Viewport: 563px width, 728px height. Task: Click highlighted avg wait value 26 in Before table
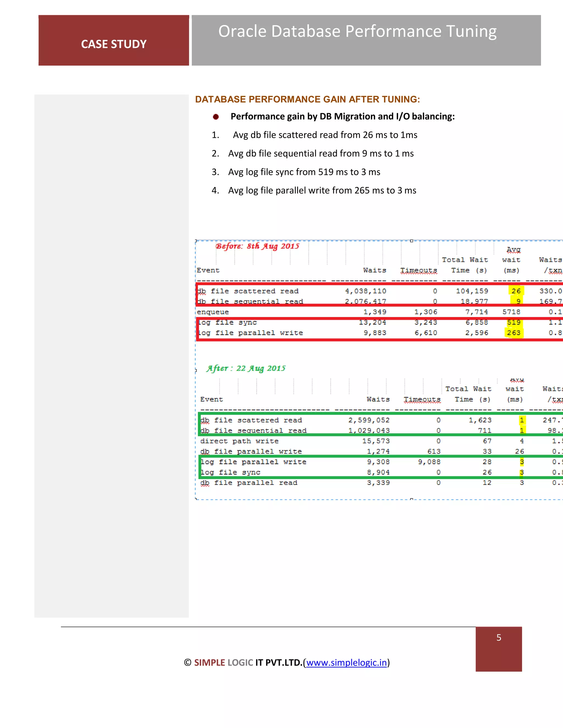click(516, 291)
